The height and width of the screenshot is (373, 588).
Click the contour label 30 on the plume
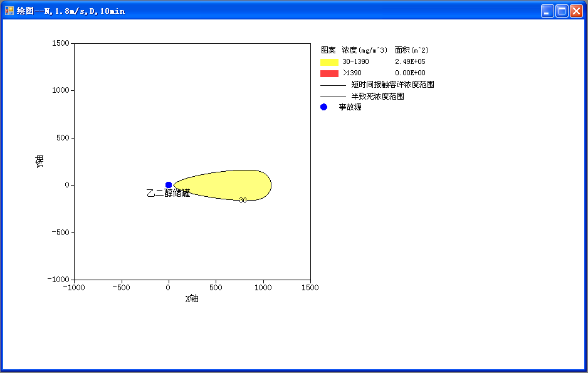pos(243,200)
